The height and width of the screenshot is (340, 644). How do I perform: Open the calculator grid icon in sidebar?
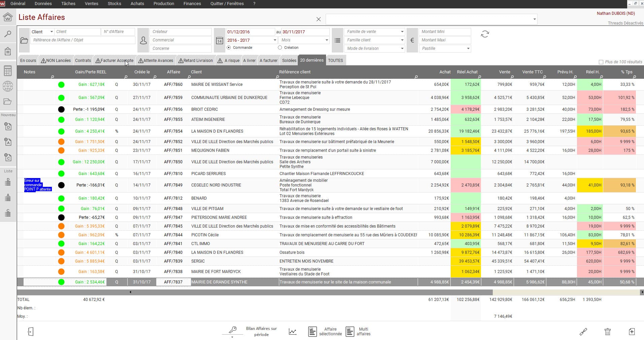8,71
